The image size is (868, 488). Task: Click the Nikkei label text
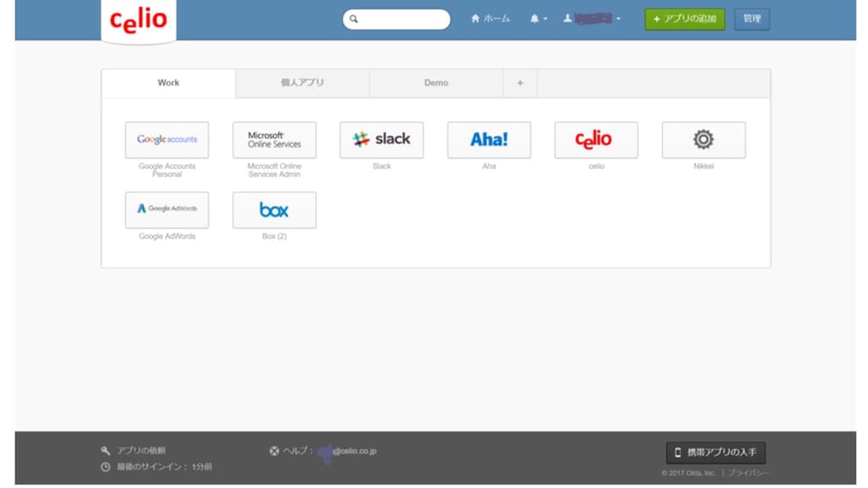703,166
